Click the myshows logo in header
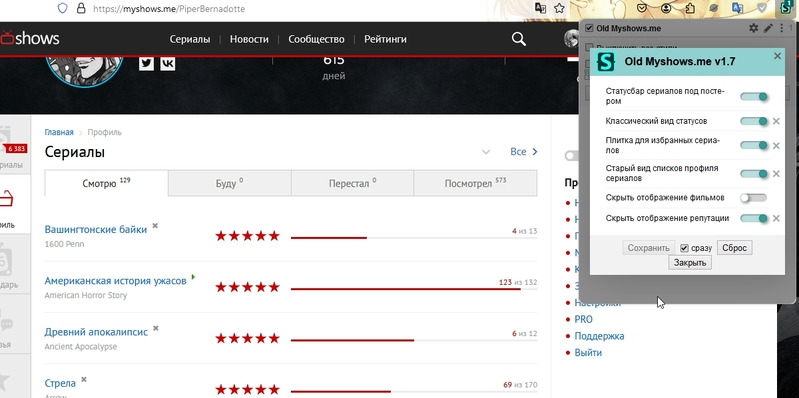 (x=30, y=39)
